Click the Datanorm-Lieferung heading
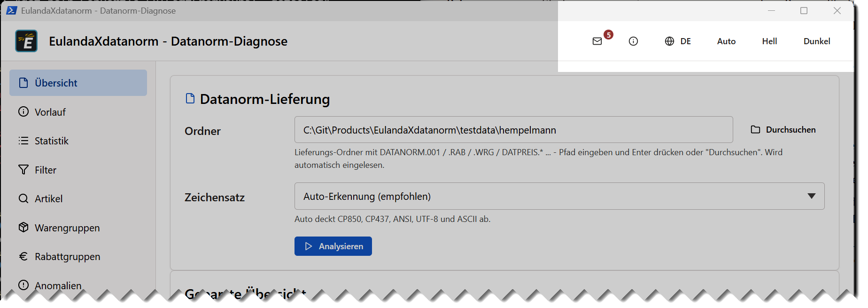The height and width of the screenshot is (308, 868). pyautogui.click(x=265, y=99)
